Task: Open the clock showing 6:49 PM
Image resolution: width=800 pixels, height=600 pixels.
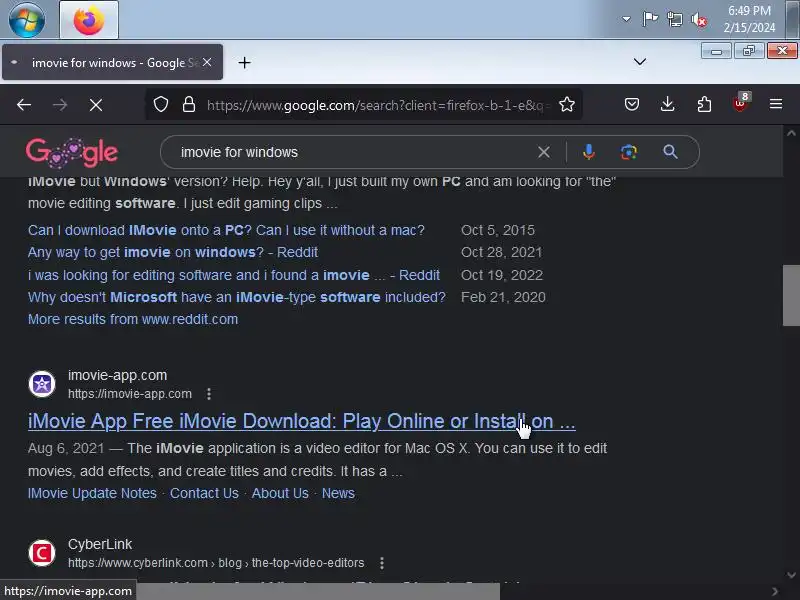Action: point(749,19)
